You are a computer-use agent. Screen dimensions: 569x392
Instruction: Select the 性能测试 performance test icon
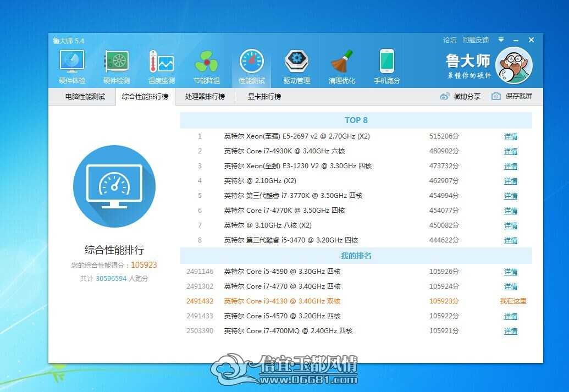[251, 61]
